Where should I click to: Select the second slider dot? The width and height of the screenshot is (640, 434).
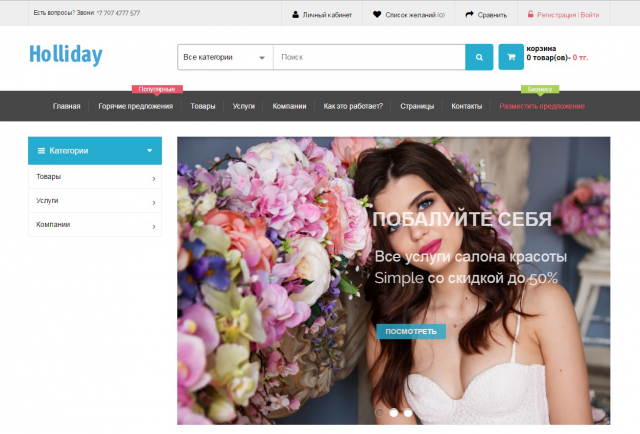(393, 413)
